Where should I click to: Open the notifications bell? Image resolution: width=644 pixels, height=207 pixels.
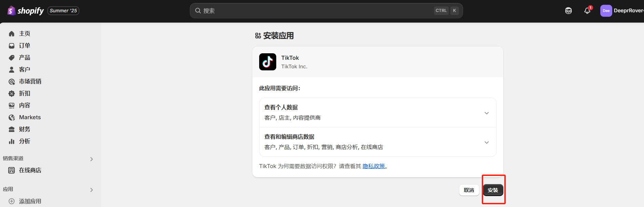(x=587, y=11)
